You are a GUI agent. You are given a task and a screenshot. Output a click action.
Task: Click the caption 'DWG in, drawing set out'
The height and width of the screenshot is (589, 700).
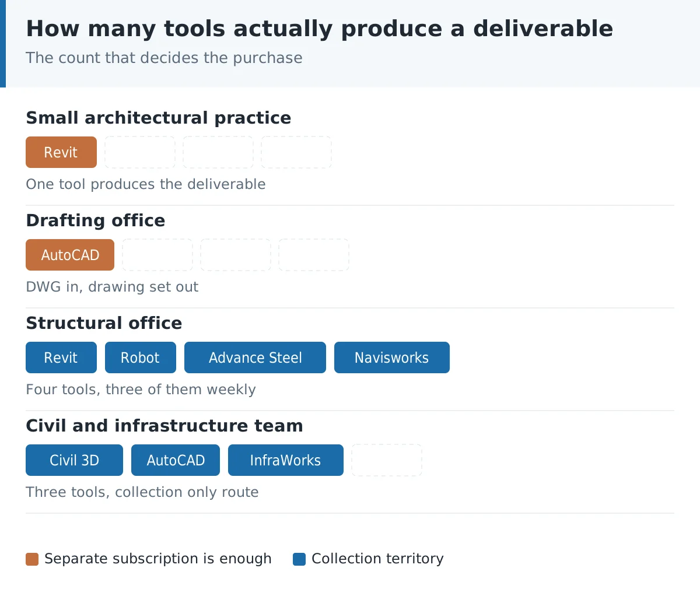pyautogui.click(x=112, y=287)
